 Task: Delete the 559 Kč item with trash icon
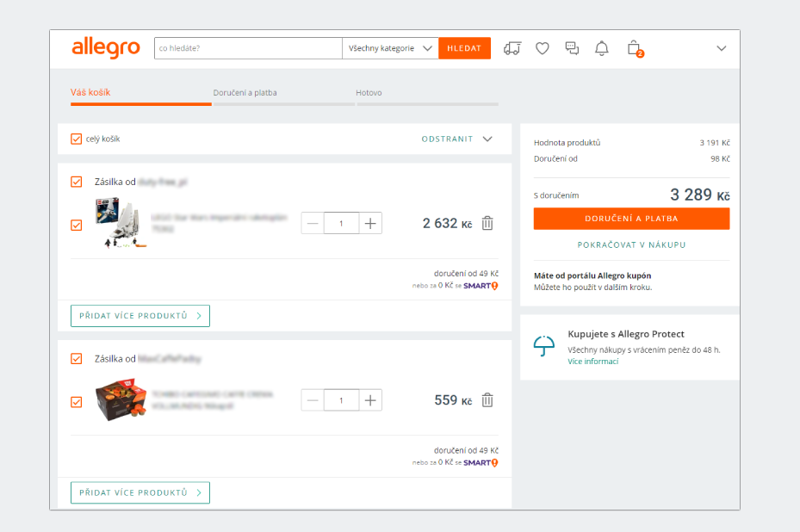point(487,400)
